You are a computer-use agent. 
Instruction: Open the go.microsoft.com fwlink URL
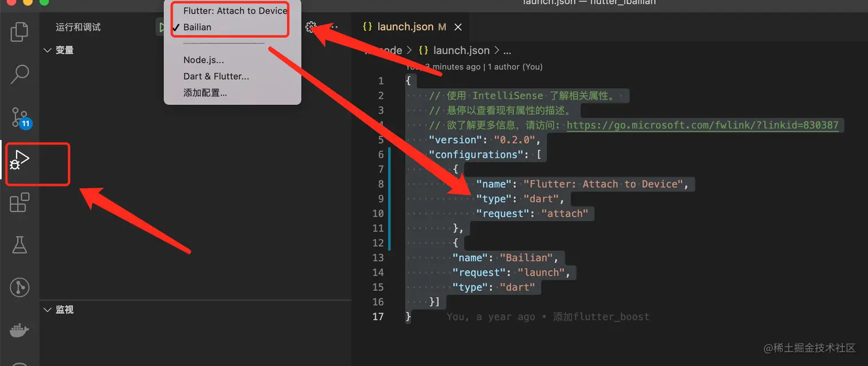(703, 125)
